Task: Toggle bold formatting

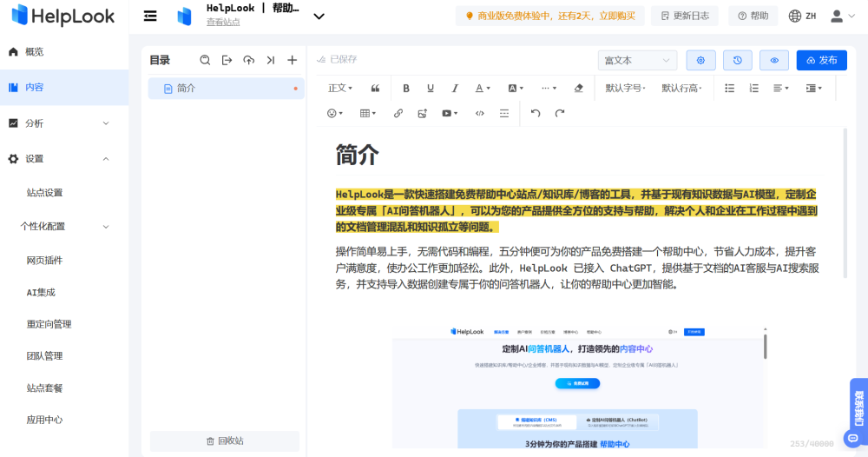Action: tap(405, 88)
